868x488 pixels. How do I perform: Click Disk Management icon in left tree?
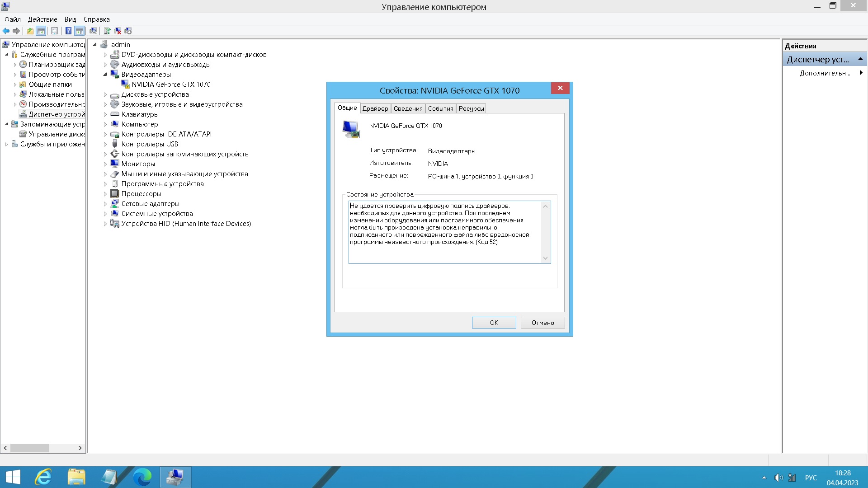point(23,134)
